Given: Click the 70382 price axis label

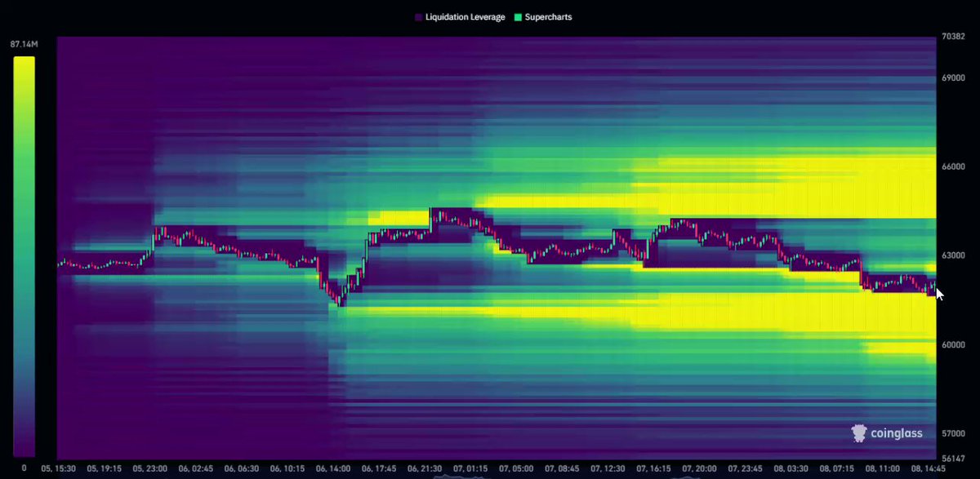Looking at the screenshot, I should coord(954,37).
